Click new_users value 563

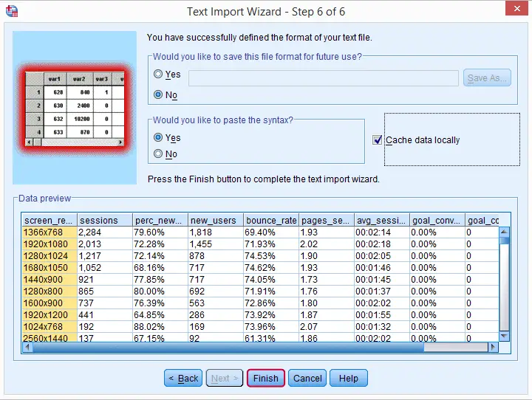216,303
